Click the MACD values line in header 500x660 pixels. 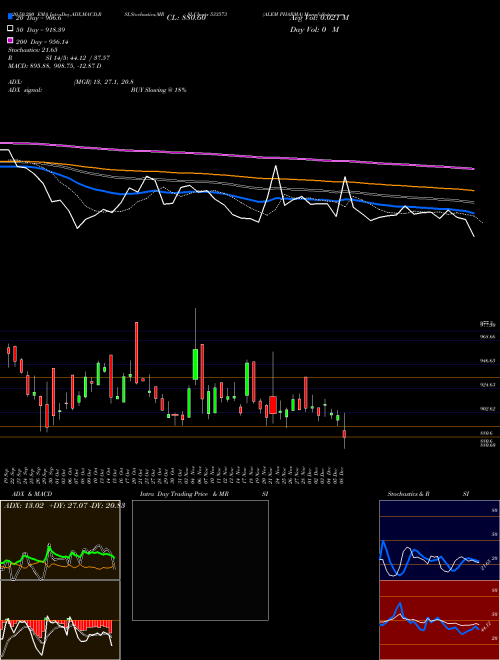(55, 66)
